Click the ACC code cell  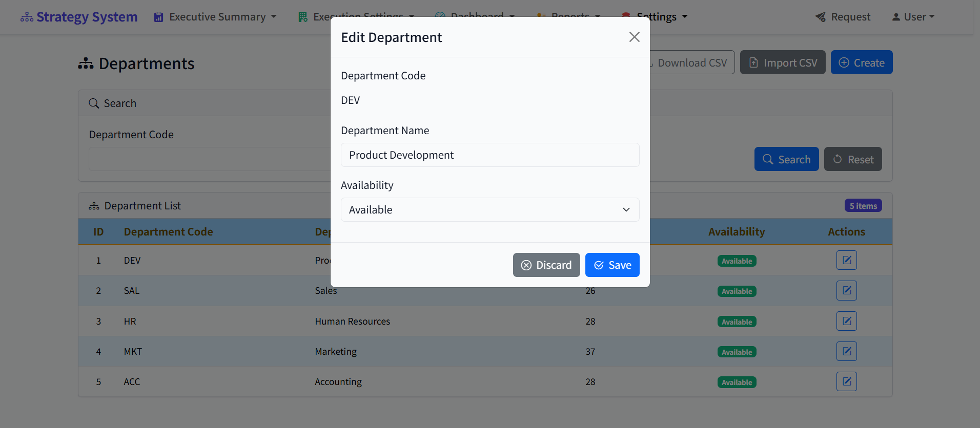(x=132, y=382)
